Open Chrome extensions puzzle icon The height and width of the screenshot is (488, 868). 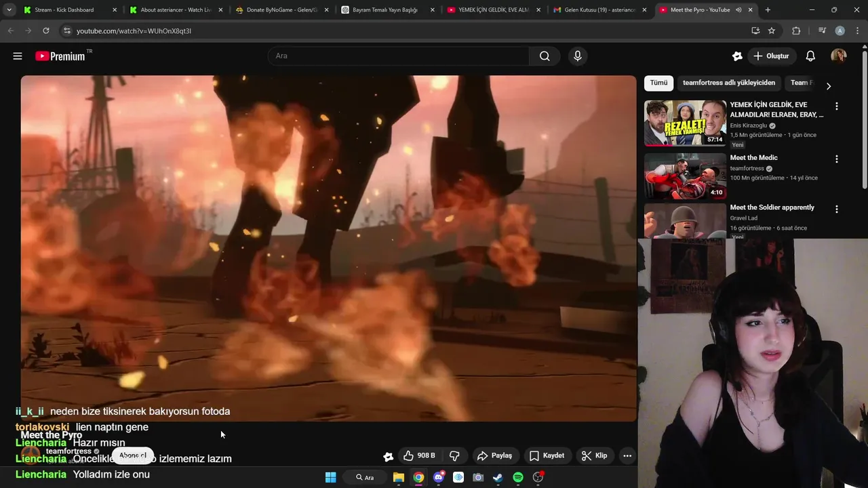point(796,30)
